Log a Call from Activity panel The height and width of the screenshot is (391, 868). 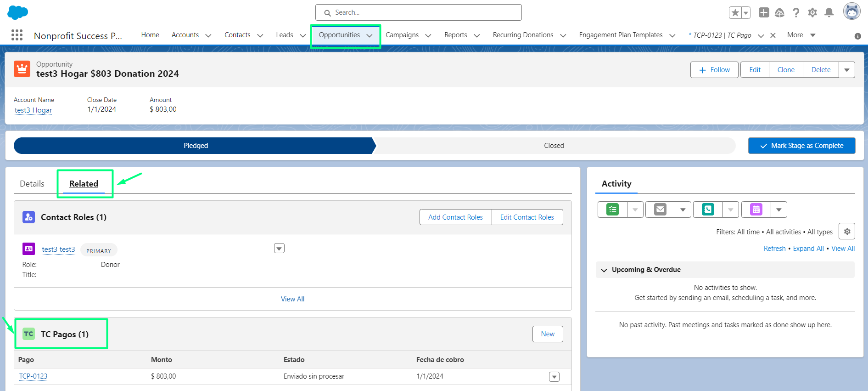click(x=708, y=210)
